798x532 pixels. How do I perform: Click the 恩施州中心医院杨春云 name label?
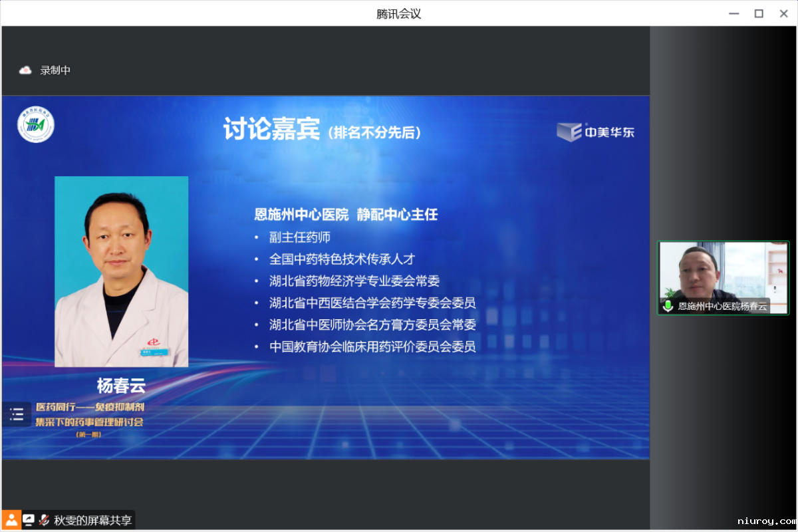[x=722, y=306]
